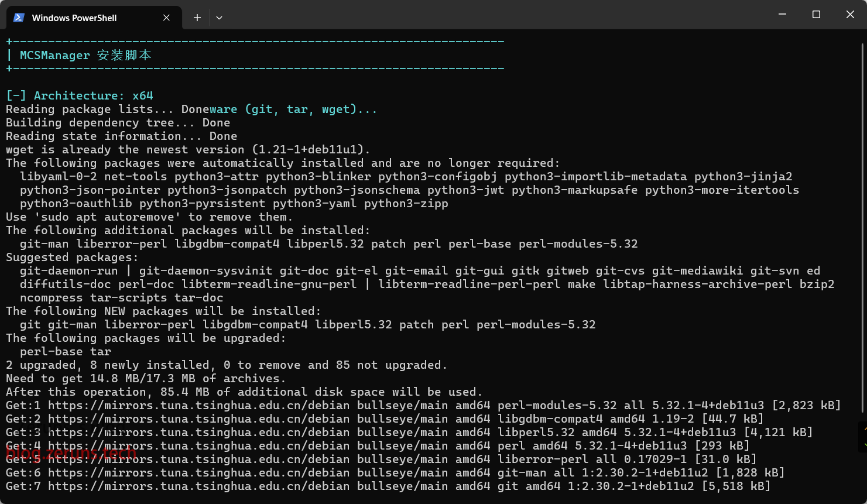Click 'diffutils-doc perl-doc libterm-readline-gnu-perl' line

[x=427, y=284]
